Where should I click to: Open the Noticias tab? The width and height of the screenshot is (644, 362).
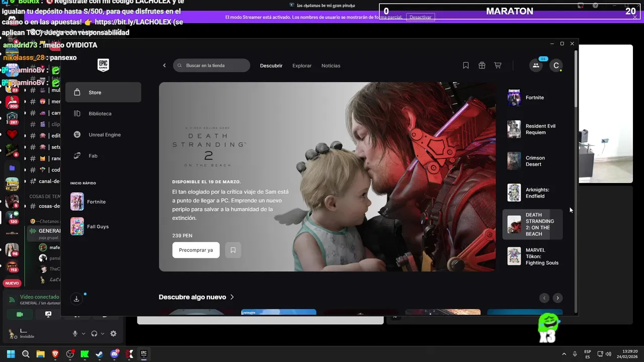coord(331,65)
